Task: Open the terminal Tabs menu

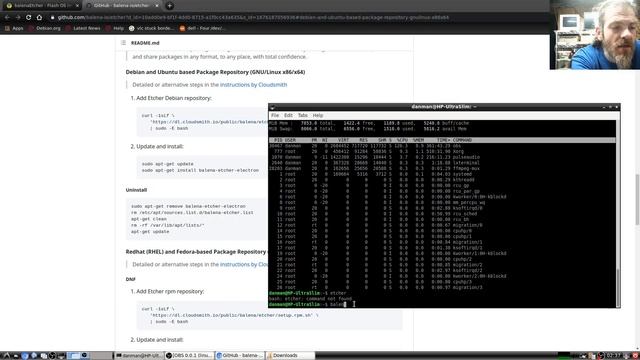Action: click(x=302, y=116)
